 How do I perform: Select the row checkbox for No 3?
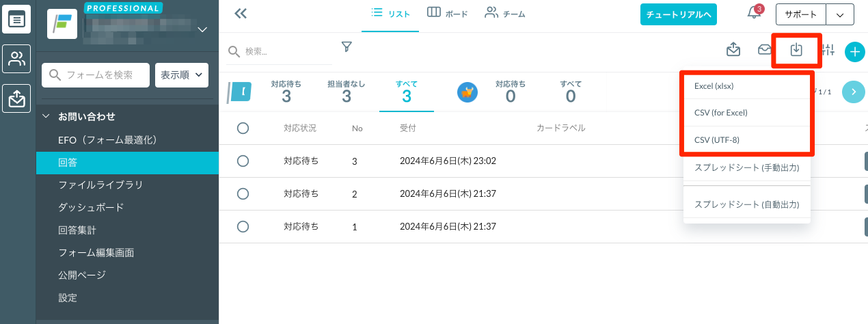(243, 161)
